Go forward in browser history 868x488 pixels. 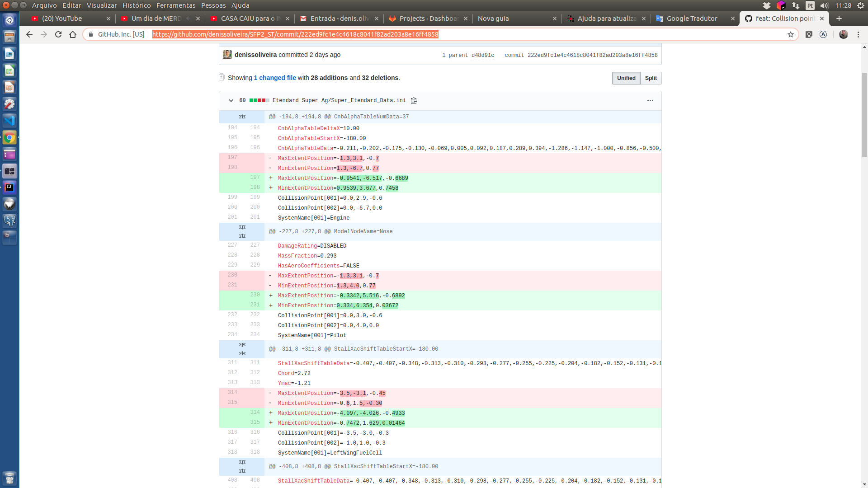(44, 34)
